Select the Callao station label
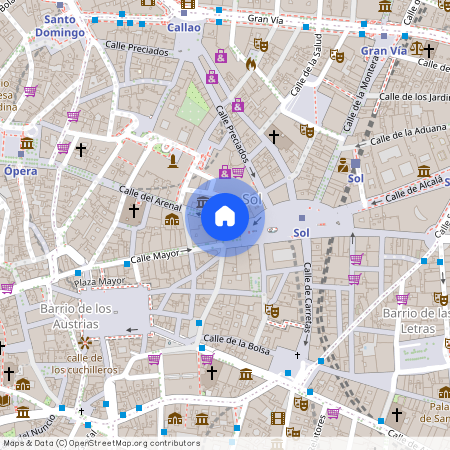 (x=184, y=28)
